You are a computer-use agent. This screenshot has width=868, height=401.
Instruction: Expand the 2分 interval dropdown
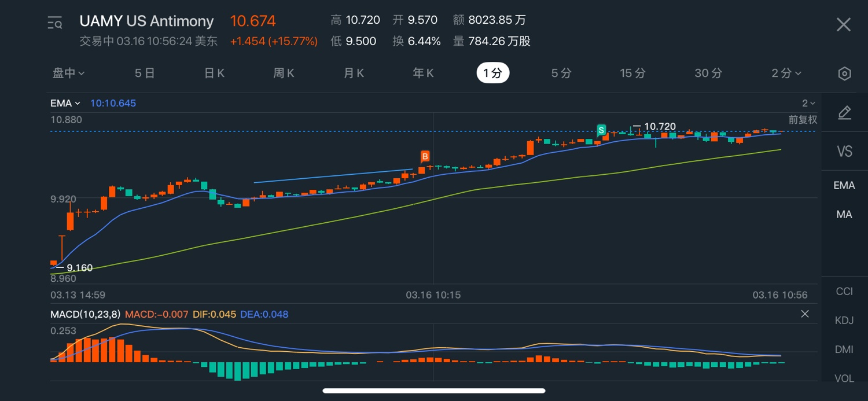pos(786,73)
